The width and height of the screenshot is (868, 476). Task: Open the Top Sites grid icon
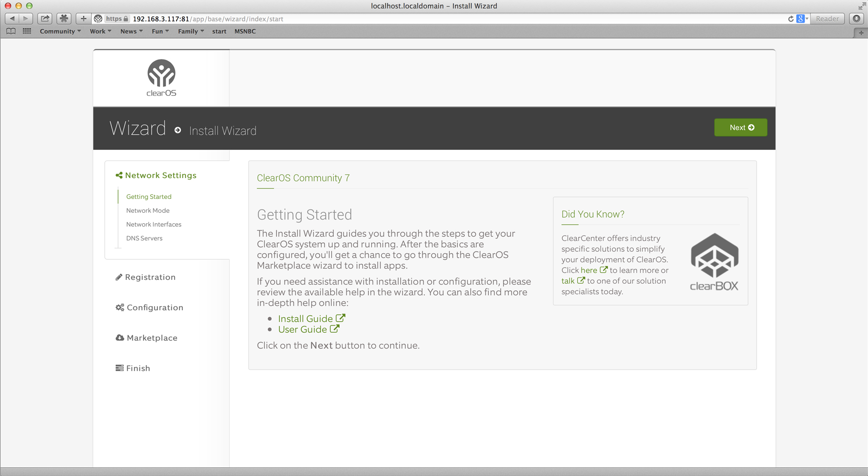(x=27, y=31)
